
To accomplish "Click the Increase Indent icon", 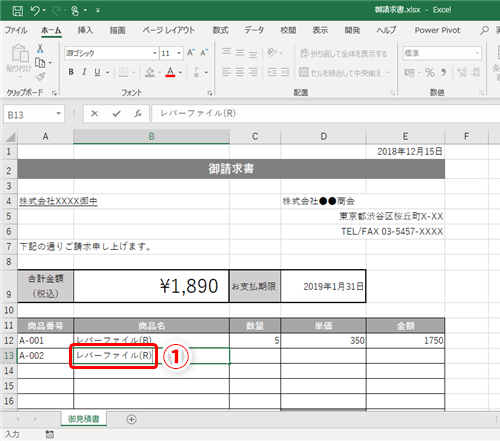I will (285, 72).
